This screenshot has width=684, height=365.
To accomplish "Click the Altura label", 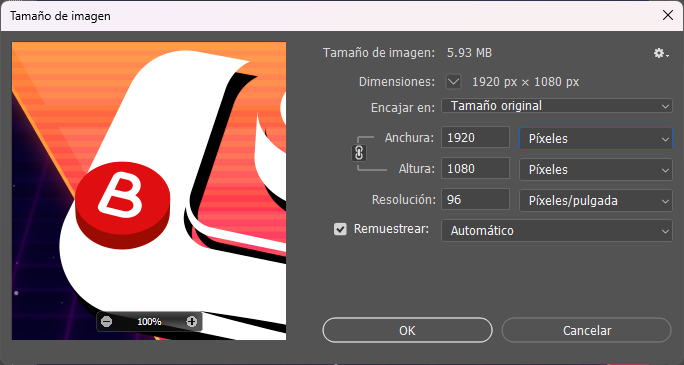I will (417, 169).
